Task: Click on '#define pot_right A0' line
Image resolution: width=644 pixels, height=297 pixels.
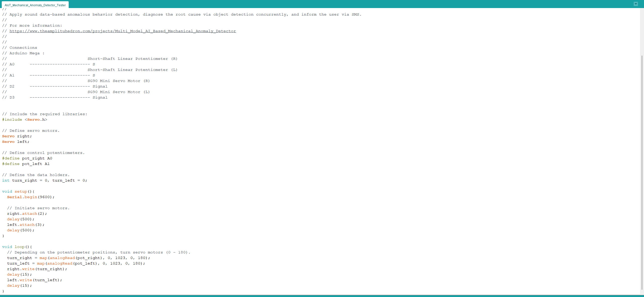Action: [x=27, y=158]
